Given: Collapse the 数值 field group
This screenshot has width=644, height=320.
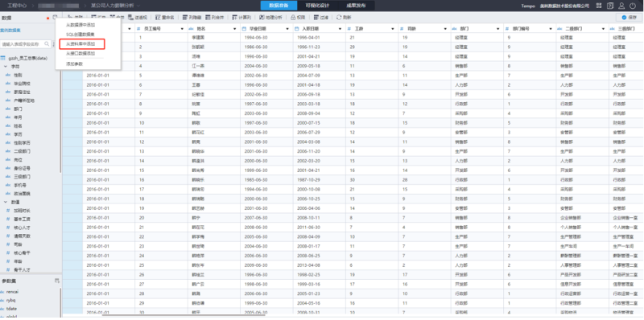Looking at the screenshot, I should point(6,202).
